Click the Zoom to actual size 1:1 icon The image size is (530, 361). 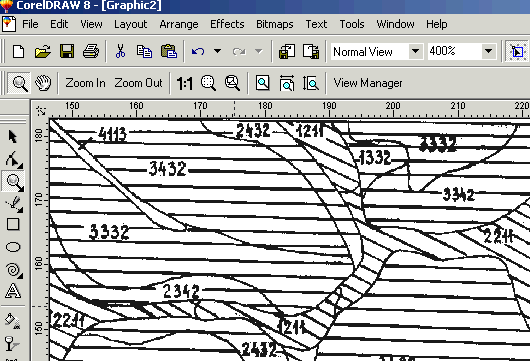point(185,83)
